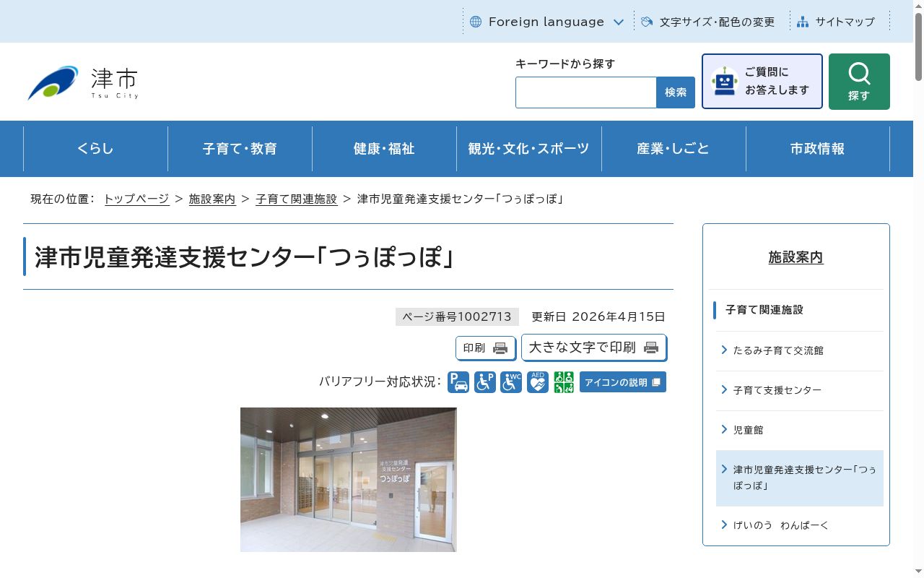
Task: Click the Tsu City logo
Action: coord(82,82)
